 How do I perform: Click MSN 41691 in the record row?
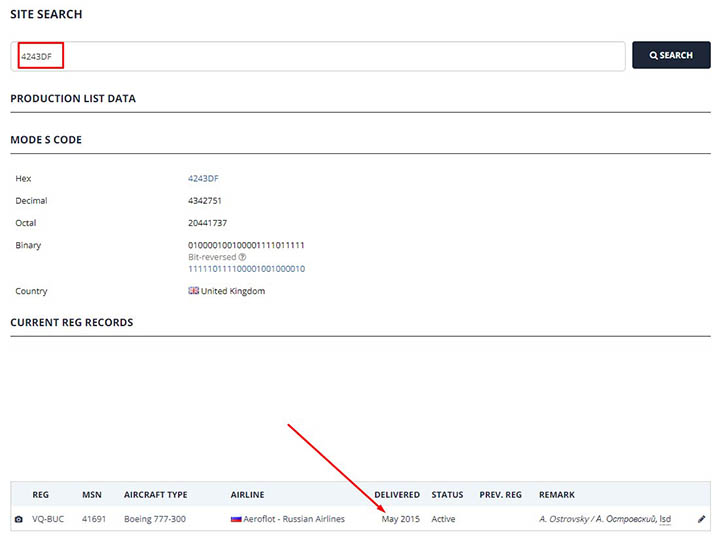(x=94, y=520)
